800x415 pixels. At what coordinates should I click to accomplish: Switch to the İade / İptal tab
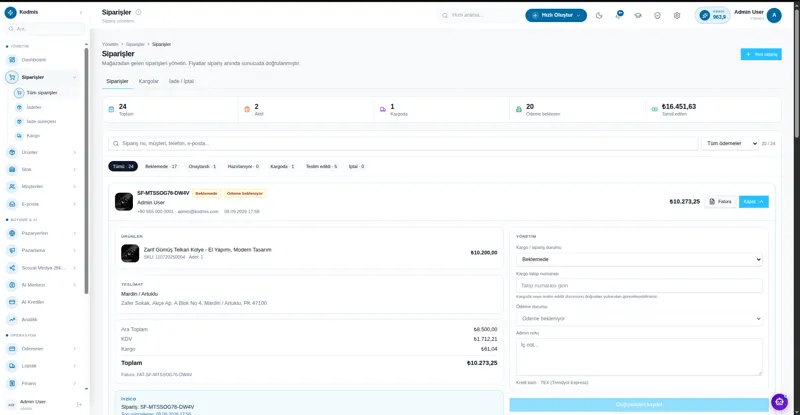[x=181, y=81]
